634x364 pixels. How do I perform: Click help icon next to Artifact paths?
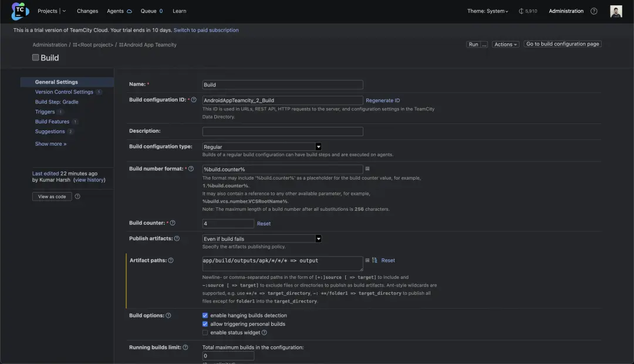tap(171, 261)
